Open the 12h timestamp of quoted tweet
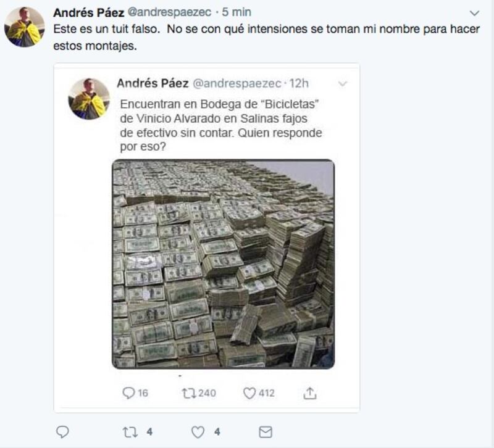This screenshot has width=494, height=448. coord(299,83)
